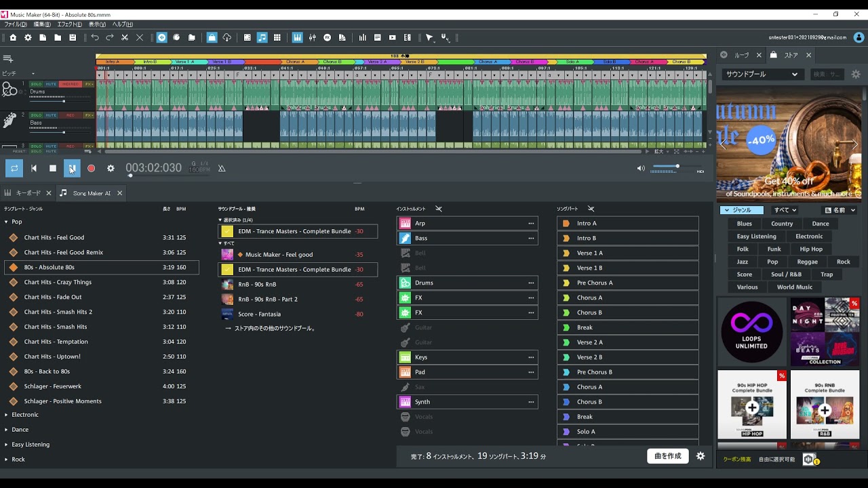Add a new track icon

point(9,59)
